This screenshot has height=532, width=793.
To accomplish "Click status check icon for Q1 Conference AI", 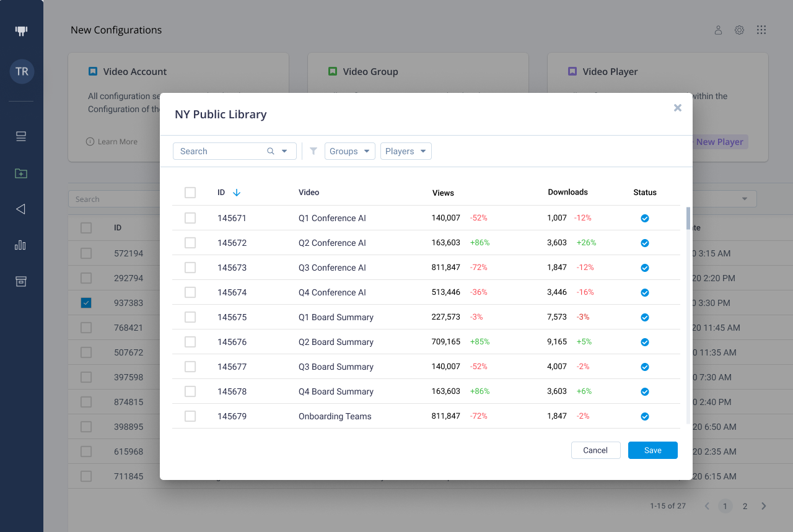I will (645, 218).
